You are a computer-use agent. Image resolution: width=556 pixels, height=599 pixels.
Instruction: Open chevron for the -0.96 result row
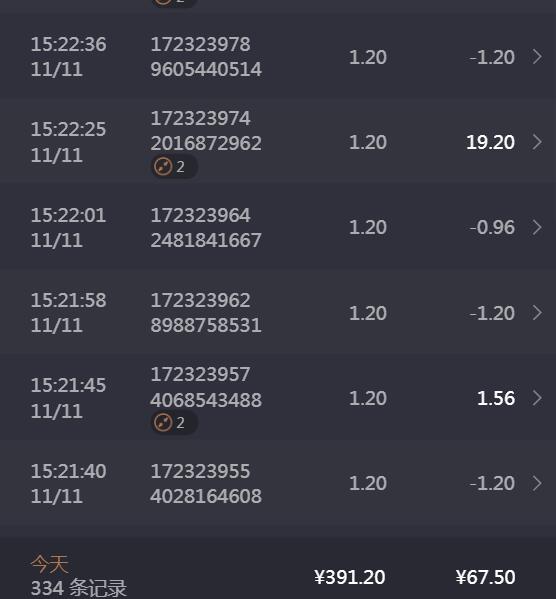[x=537, y=227]
